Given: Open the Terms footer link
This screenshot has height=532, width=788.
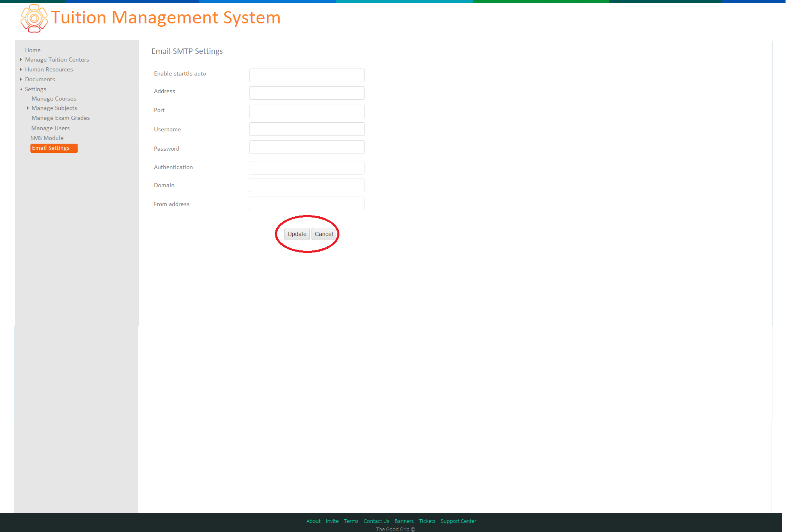Looking at the screenshot, I should pos(351,521).
